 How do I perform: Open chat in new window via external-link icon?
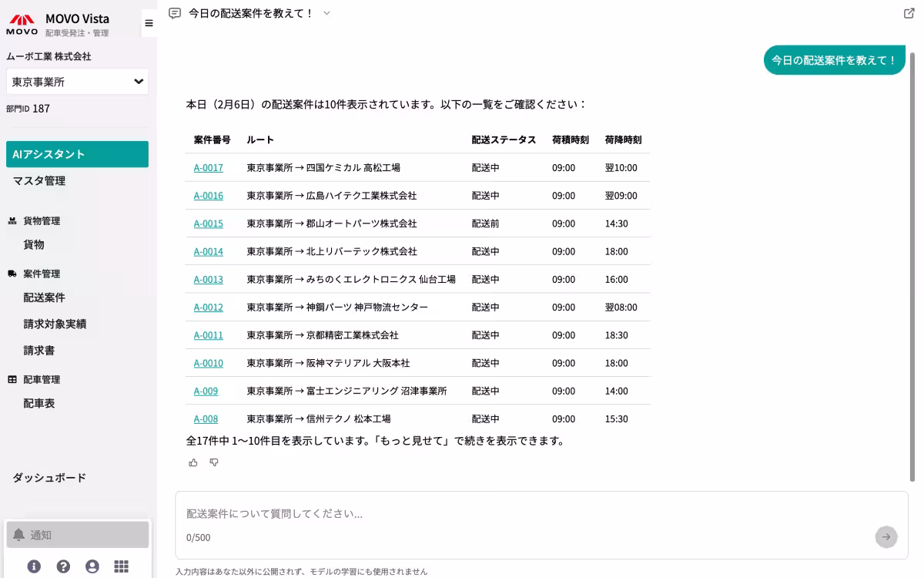tap(911, 13)
